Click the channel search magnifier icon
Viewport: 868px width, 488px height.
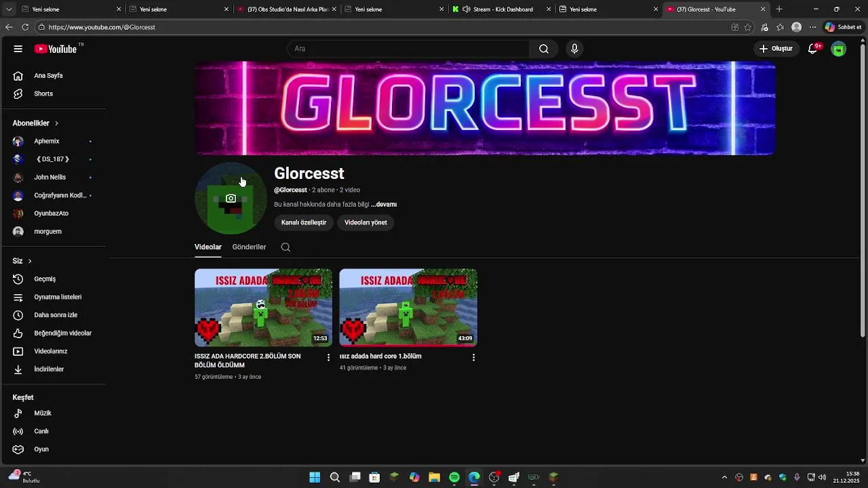click(285, 247)
